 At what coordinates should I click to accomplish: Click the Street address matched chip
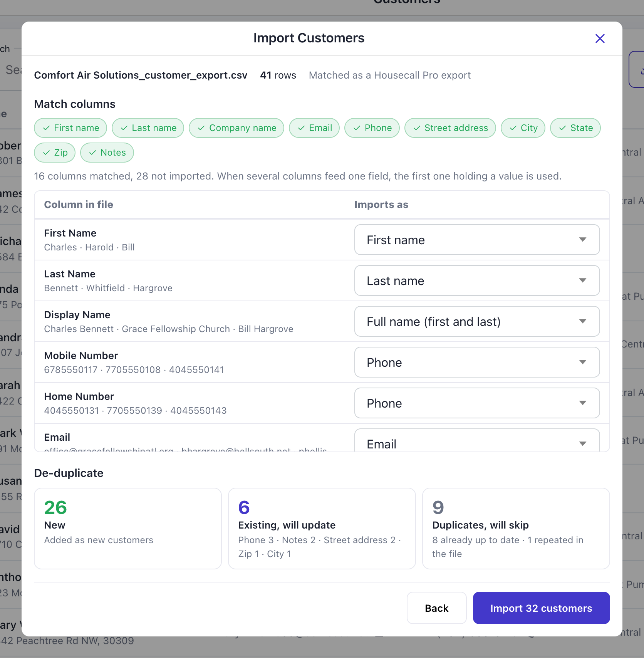(450, 128)
